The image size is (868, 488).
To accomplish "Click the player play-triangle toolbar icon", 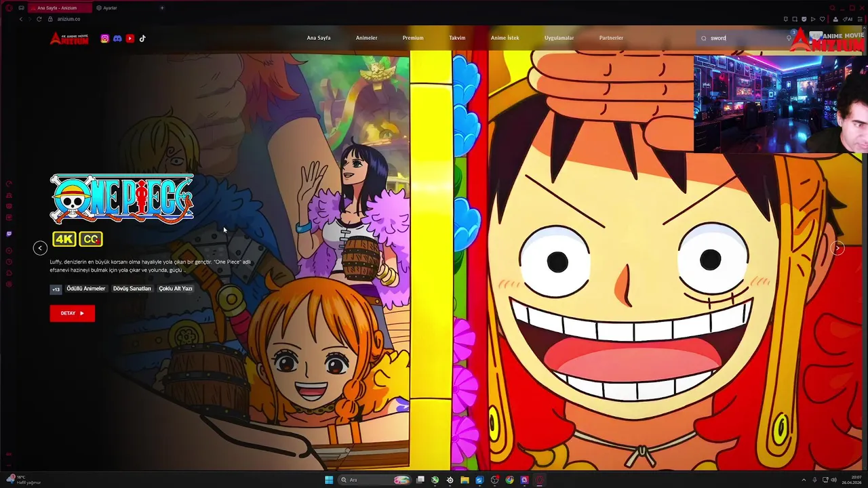I will point(813,19).
